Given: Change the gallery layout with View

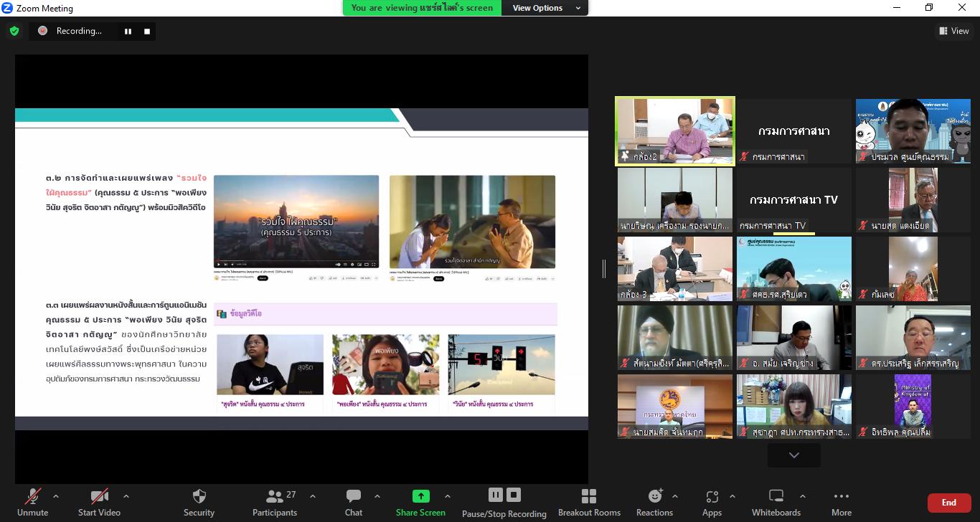Looking at the screenshot, I should (954, 31).
